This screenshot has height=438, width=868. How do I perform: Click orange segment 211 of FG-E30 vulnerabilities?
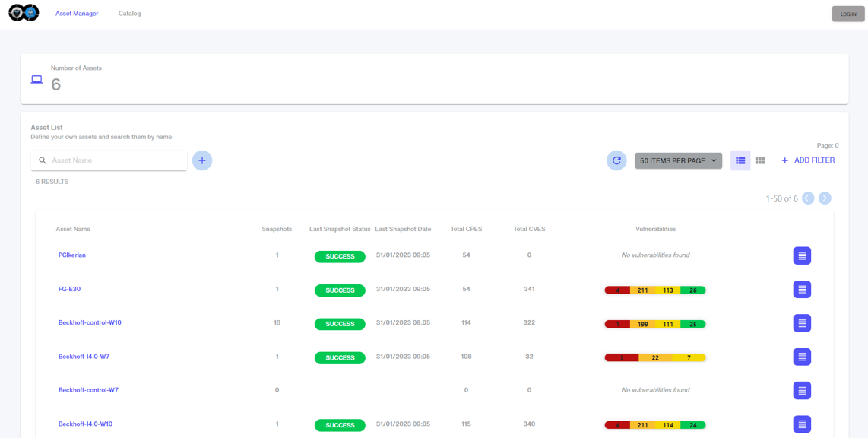[642, 290]
